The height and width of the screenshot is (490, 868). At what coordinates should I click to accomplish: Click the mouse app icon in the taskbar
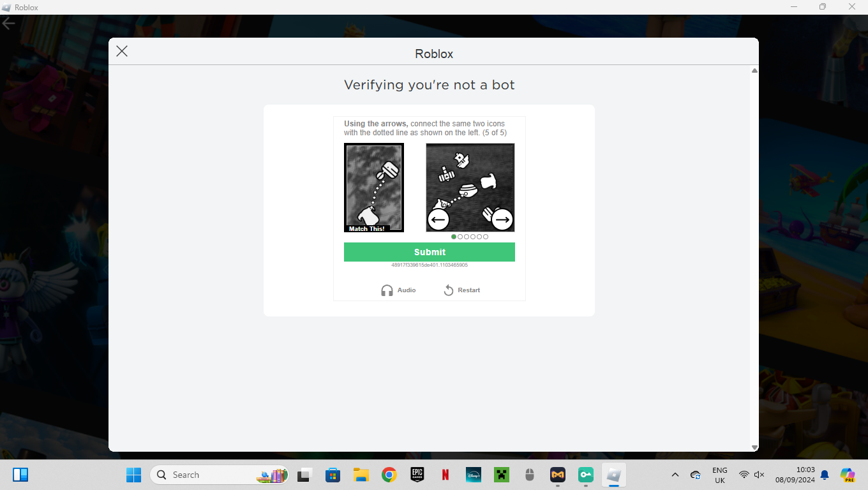[529, 475]
